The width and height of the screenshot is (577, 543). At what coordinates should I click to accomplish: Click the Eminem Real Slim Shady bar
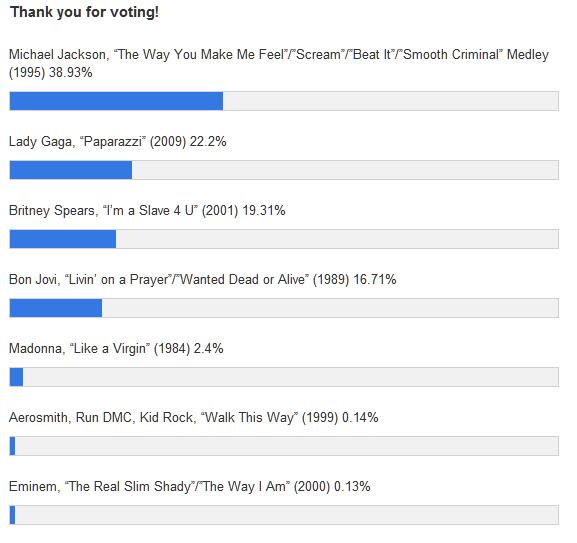(x=284, y=515)
